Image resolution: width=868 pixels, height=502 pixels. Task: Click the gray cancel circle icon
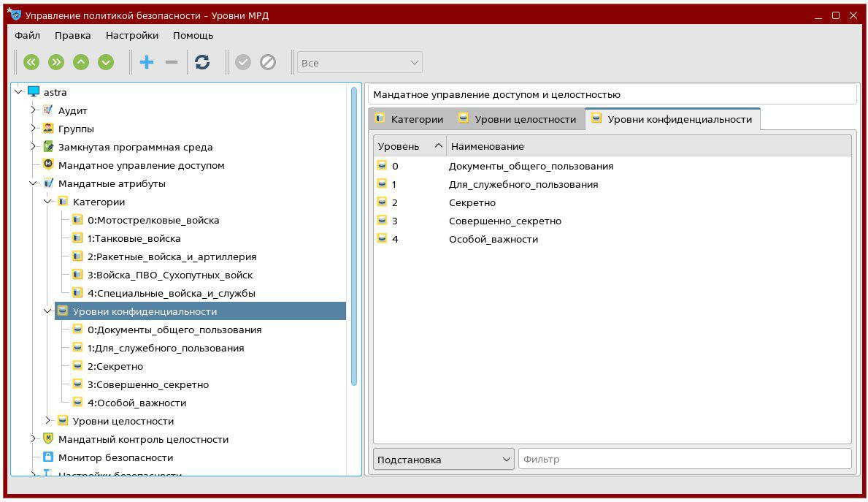[x=268, y=63]
